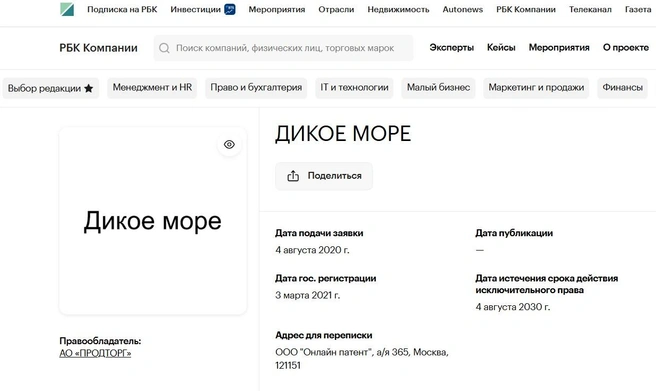
Task: Click the date 4 августа 2020 г.
Action: click(x=312, y=250)
